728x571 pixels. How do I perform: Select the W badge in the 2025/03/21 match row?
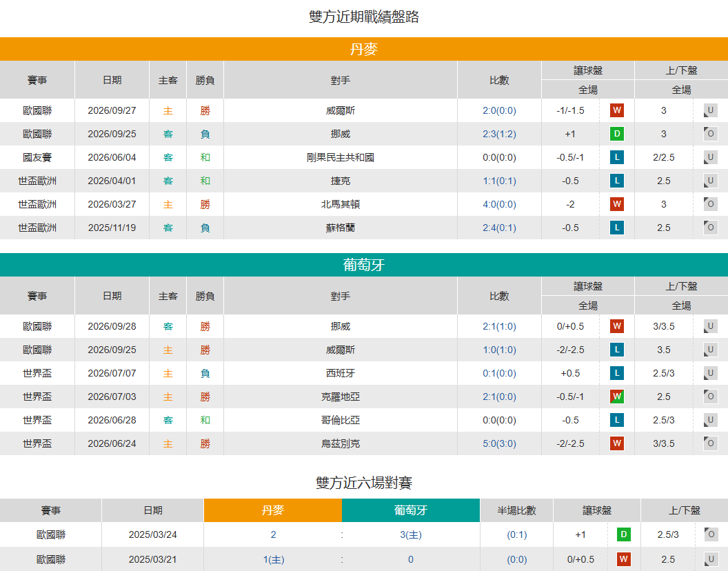pyautogui.click(x=623, y=559)
